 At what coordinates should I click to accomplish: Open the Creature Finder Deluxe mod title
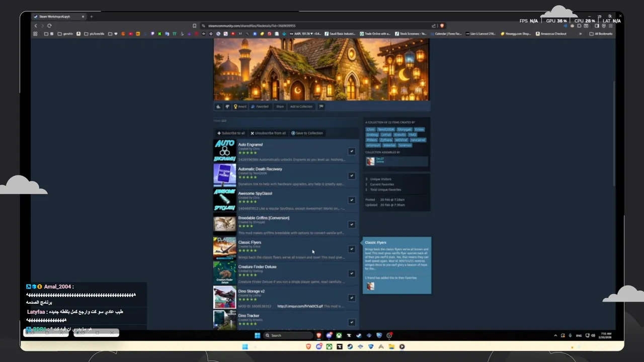[257, 267]
